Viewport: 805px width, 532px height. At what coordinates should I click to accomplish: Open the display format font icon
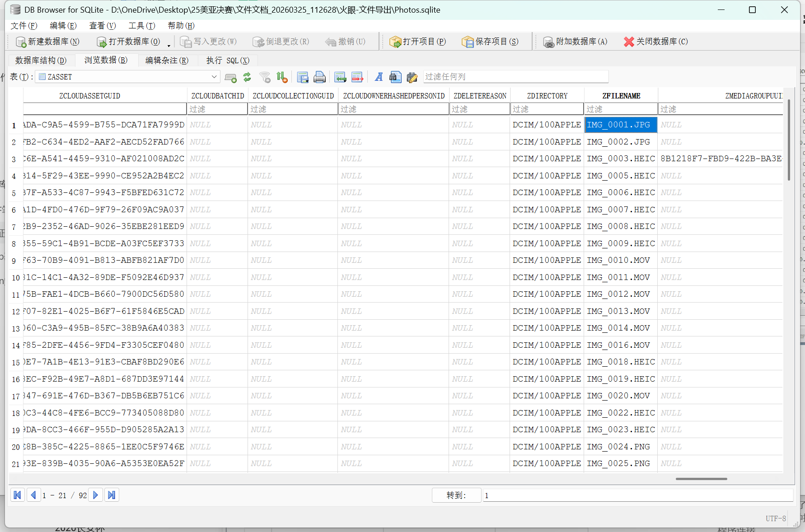coord(379,77)
